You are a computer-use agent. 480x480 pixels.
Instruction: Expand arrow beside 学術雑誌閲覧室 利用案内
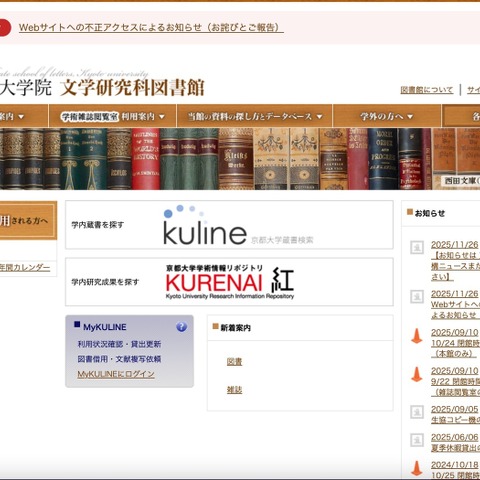point(162,117)
